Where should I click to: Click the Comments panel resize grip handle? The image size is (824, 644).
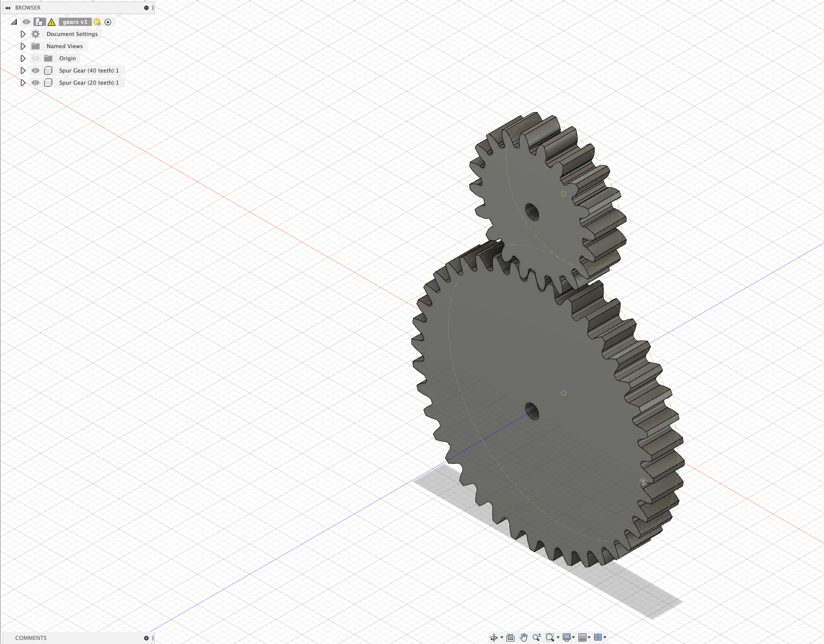[x=153, y=638]
